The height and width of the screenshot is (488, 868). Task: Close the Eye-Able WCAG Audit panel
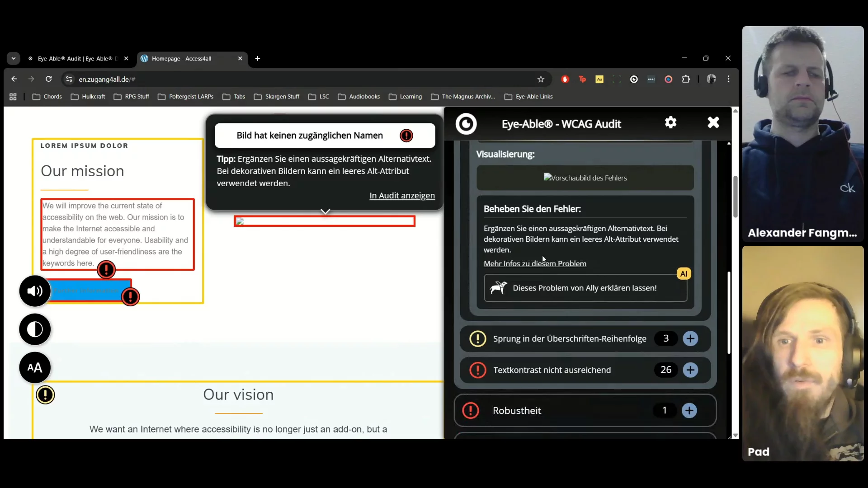713,122
